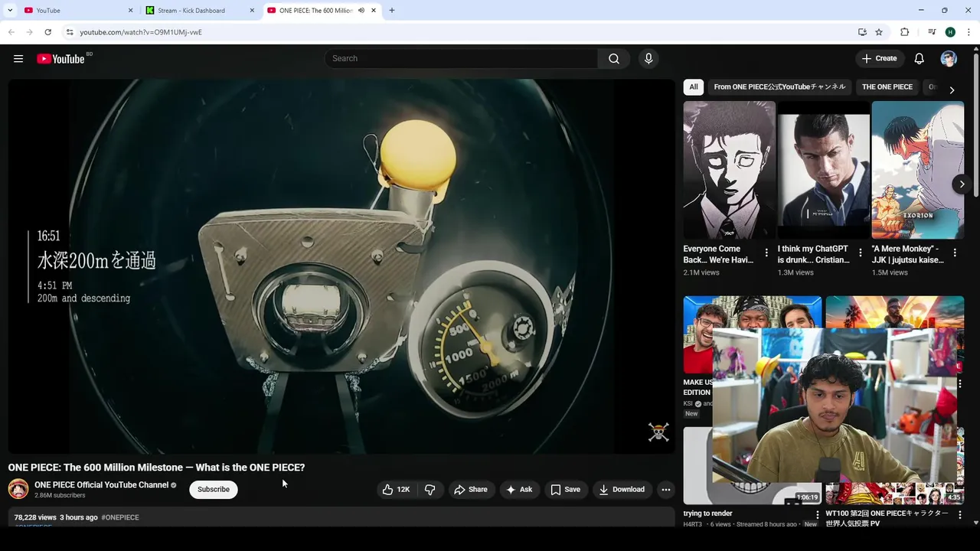Open options for WT100 ONE PIECE video
Image resolution: width=980 pixels, height=551 pixels.
[x=960, y=516]
